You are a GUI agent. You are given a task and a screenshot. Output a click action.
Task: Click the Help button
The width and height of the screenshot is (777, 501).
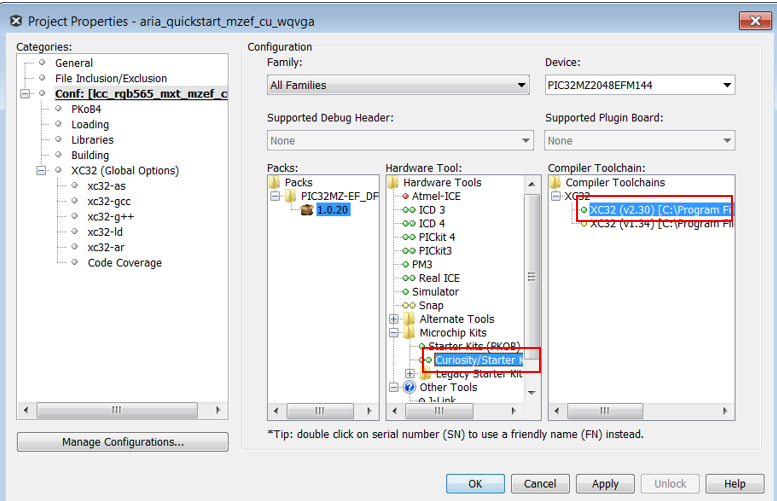pos(735,484)
